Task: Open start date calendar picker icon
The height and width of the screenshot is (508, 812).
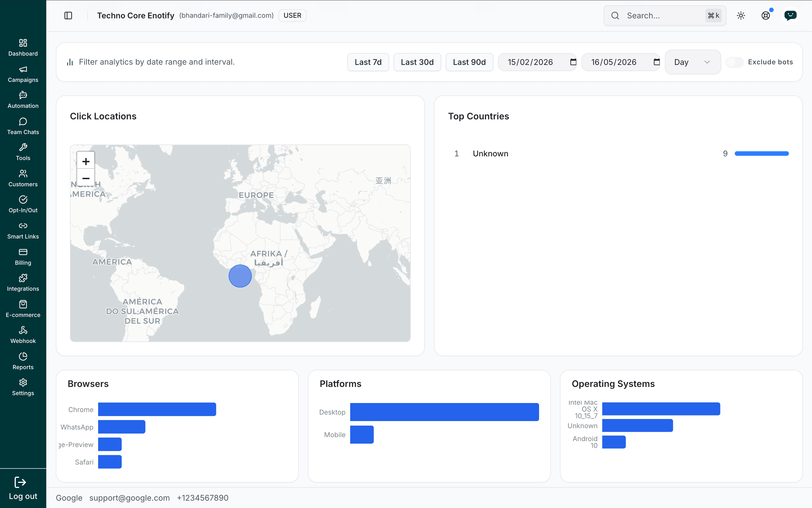Action: (x=573, y=62)
